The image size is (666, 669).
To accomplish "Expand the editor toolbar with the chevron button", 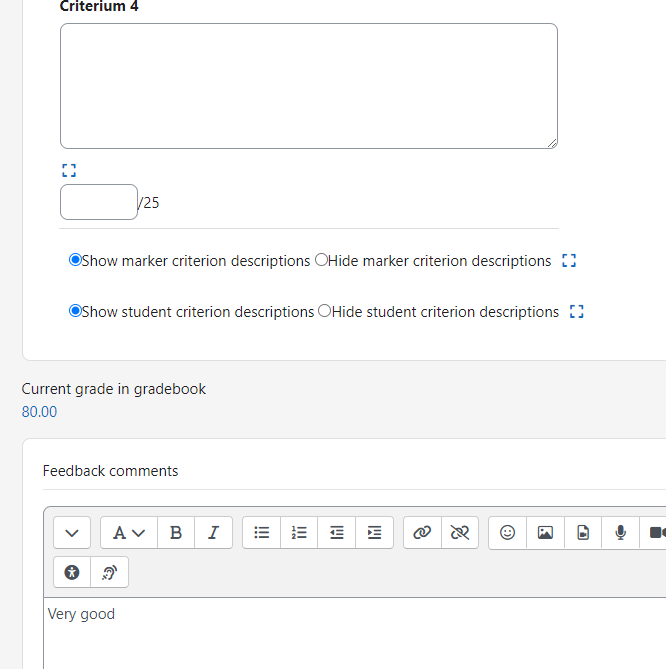I will (72, 532).
